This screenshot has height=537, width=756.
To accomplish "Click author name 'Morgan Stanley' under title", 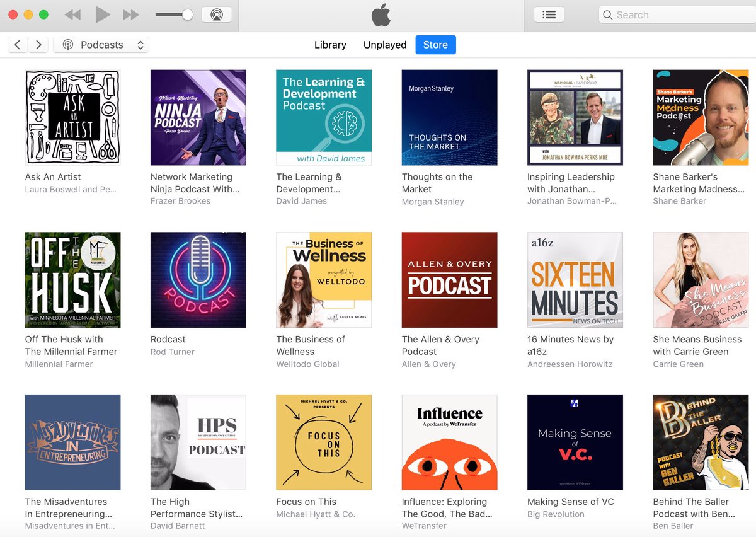I will tap(433, 202).
